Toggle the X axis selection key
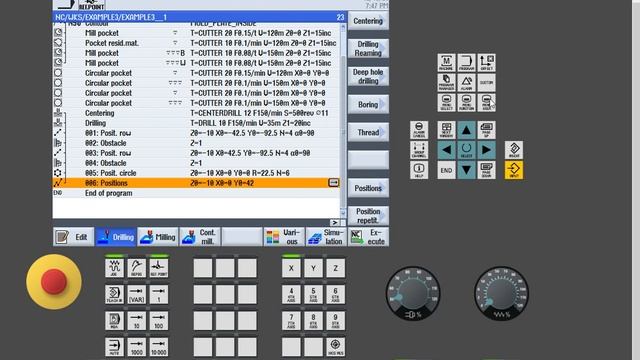The image size is (640, 360). tap(291, 268)
